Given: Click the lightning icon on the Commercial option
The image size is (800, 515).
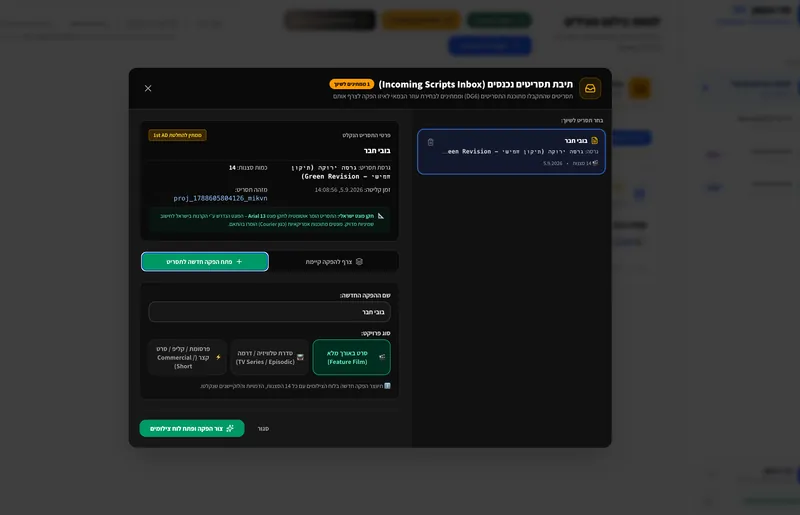Looking at the screenshot, I should [x=218, y=357].
